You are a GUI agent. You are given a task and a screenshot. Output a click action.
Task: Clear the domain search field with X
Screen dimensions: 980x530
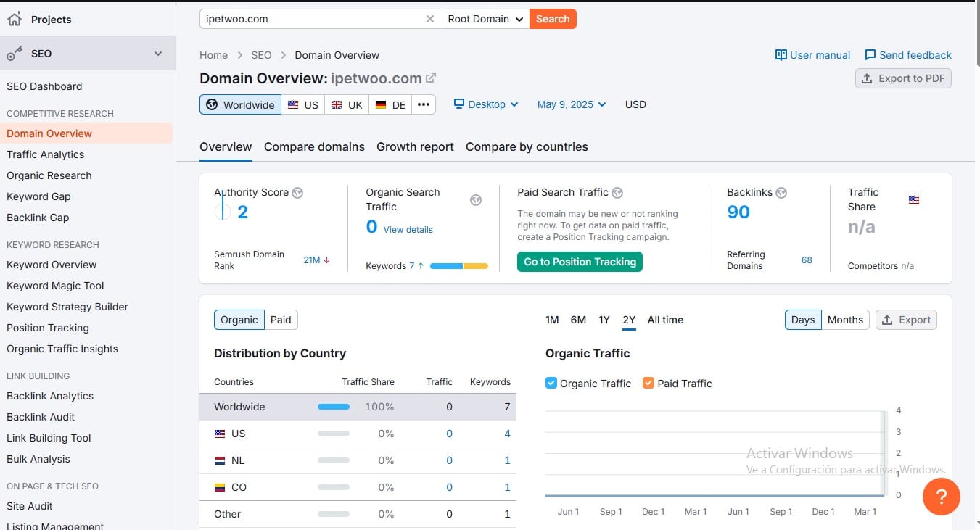[429, 19]
